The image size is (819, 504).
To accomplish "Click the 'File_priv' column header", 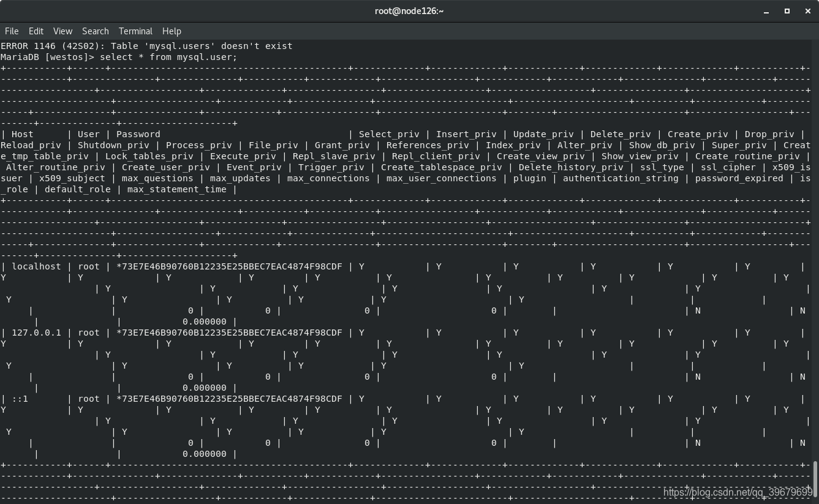I will [x=273, y=145].
